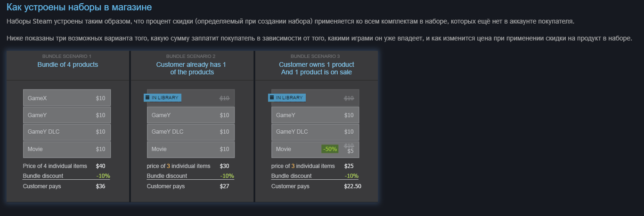Click the $27 customer pays amount
This screenshot has width=644, height=216.
[224, 186]
